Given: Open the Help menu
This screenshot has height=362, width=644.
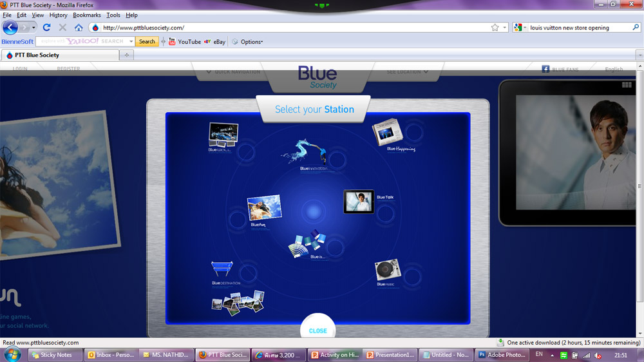Looking at the screenshot, I should pyautogui.click(x=131, y=15).
